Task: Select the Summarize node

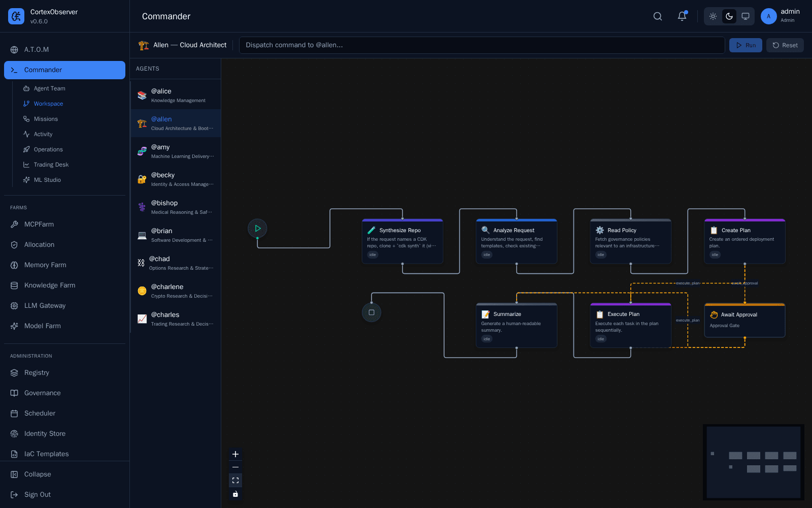Action: [517, 326]
